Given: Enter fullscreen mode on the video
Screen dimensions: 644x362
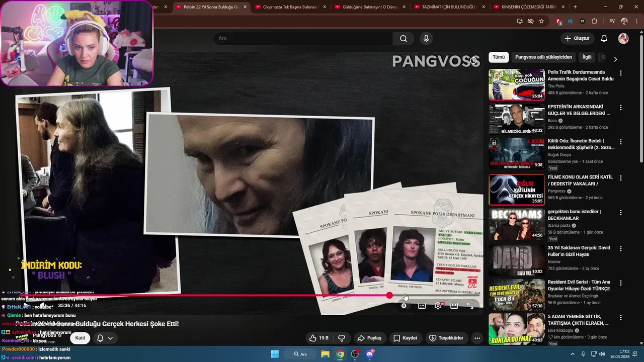Looking at the screenshot, I should point(470,306).
